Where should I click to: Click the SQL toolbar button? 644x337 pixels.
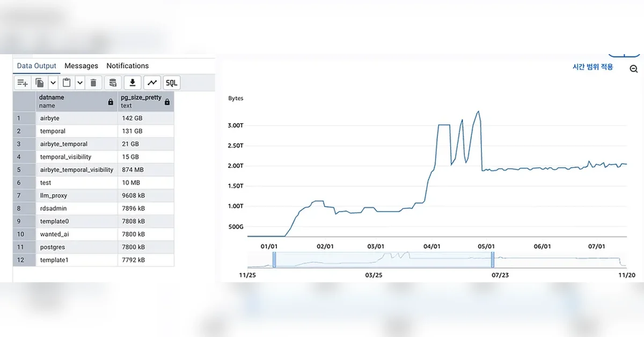172,83
